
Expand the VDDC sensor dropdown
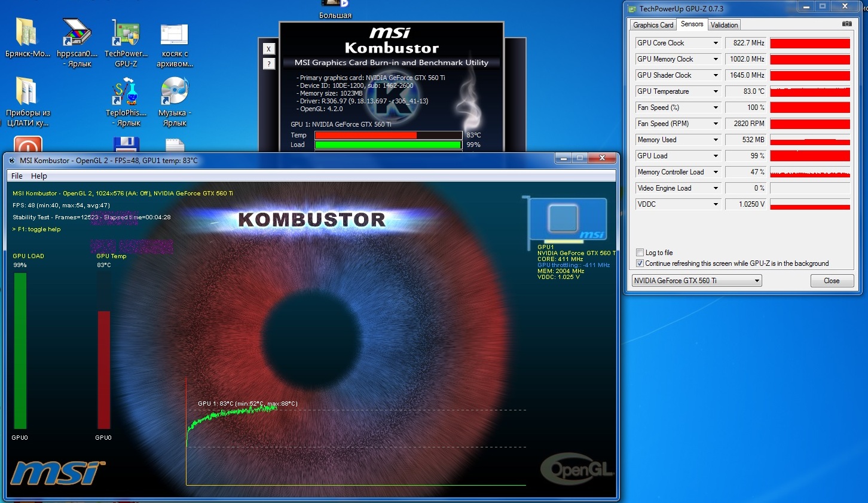(716, 204)
